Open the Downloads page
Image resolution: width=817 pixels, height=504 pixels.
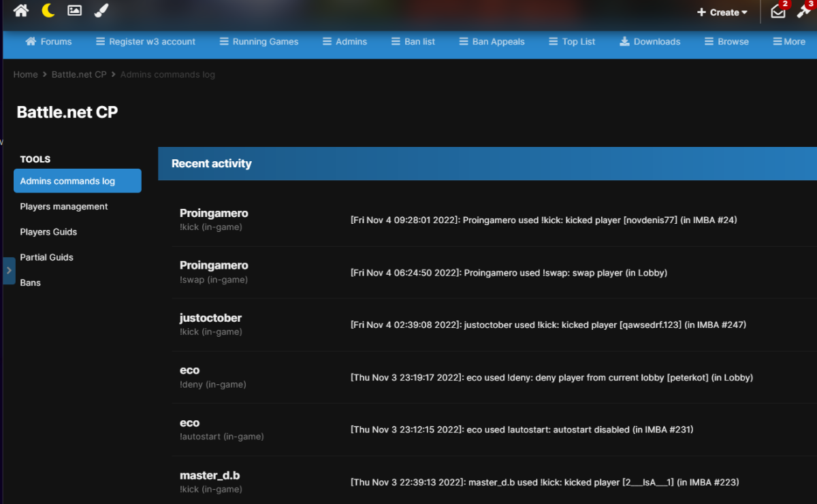click(650, 41)
